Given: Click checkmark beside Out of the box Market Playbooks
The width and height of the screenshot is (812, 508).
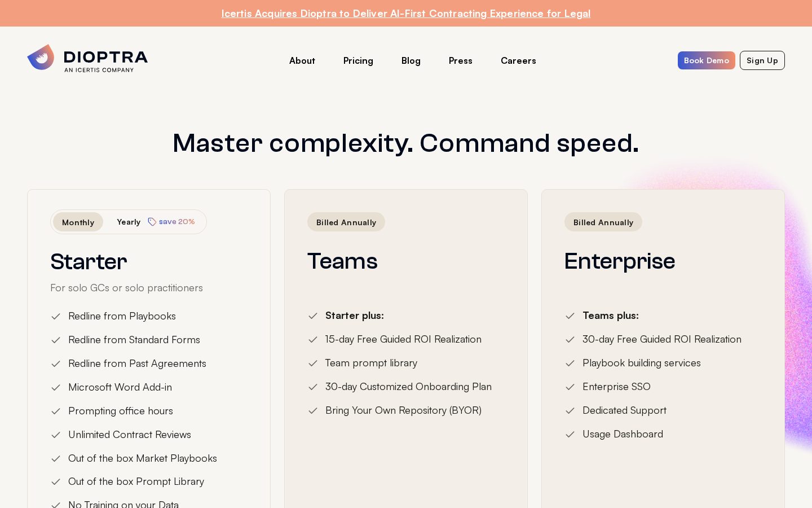Looking at the screenshot, I should (x=56, y=459).
